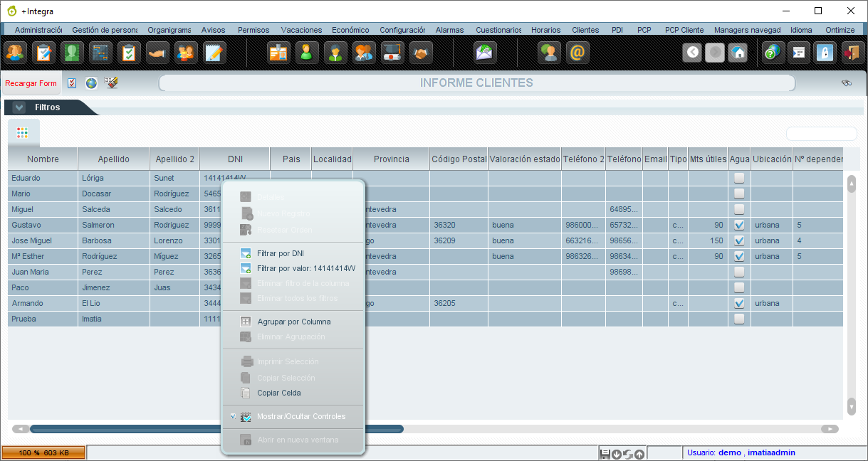The image size is (868, 461).
Task: Toggle Agua checkbox in Prueba row
Action: click(739, 319)
